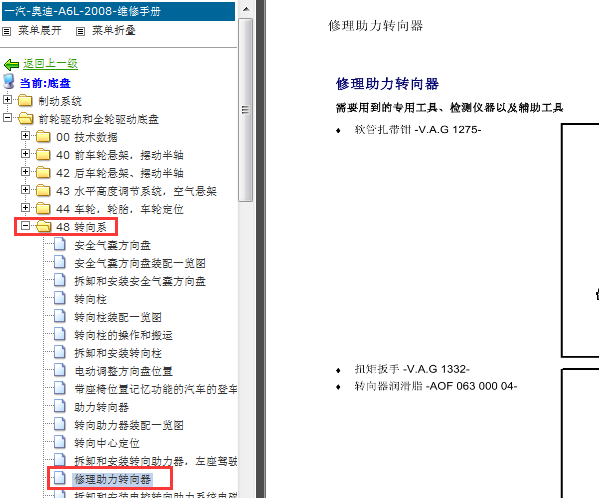599x498 pixels.
Task: Open 带座椅位置记忆功能的汽车 document
Action: coord(156,389)
